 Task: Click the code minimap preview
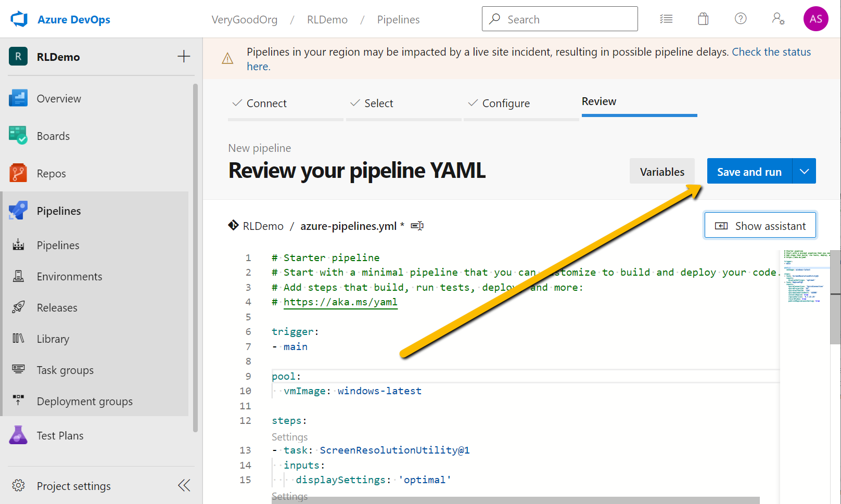tap(805, 277)
